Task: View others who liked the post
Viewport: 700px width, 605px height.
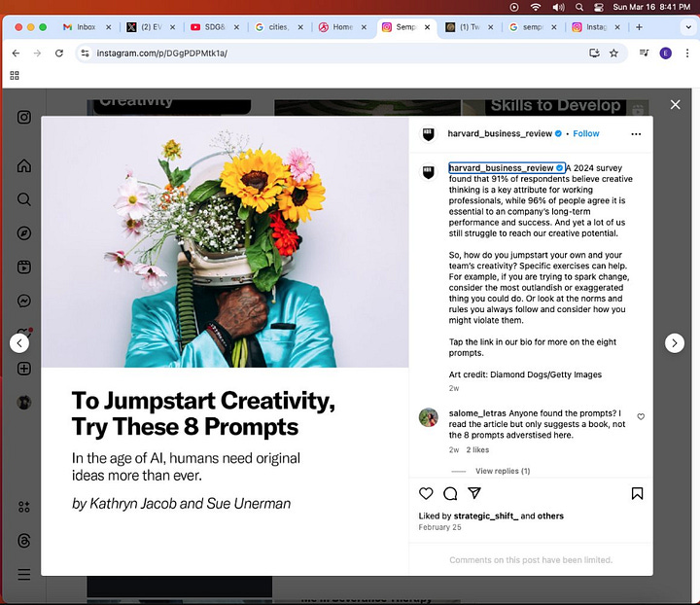Action: point(550,516)
